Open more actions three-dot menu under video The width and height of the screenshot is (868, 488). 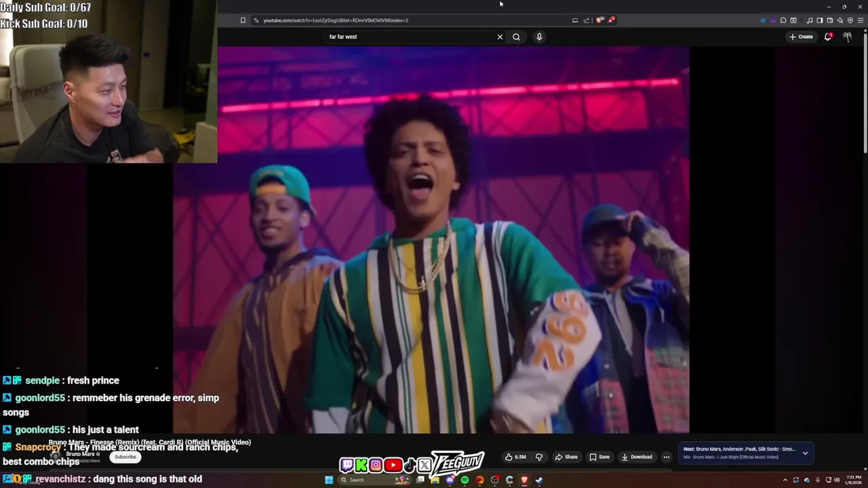666,457
